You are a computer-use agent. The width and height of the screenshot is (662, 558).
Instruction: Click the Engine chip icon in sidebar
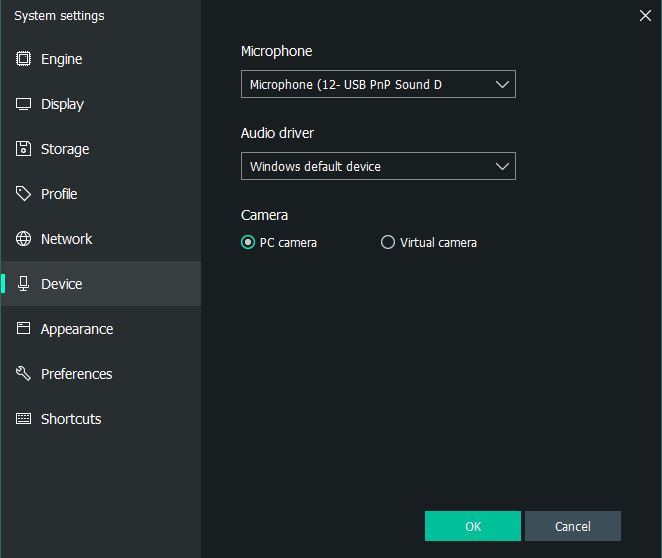(x=23, y=59)
